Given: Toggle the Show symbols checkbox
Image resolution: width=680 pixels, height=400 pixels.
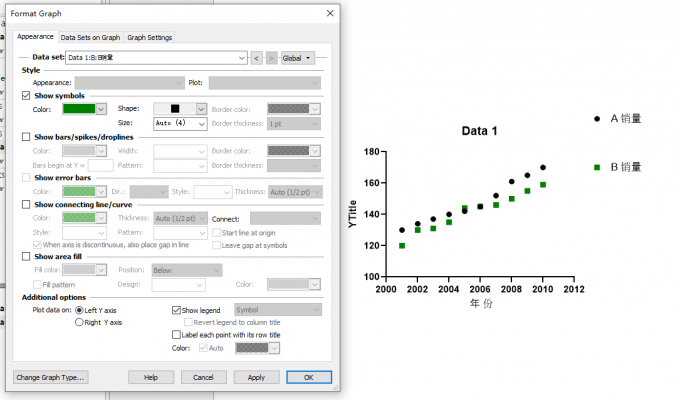Looking at the screenshot, I should (26, 95).
